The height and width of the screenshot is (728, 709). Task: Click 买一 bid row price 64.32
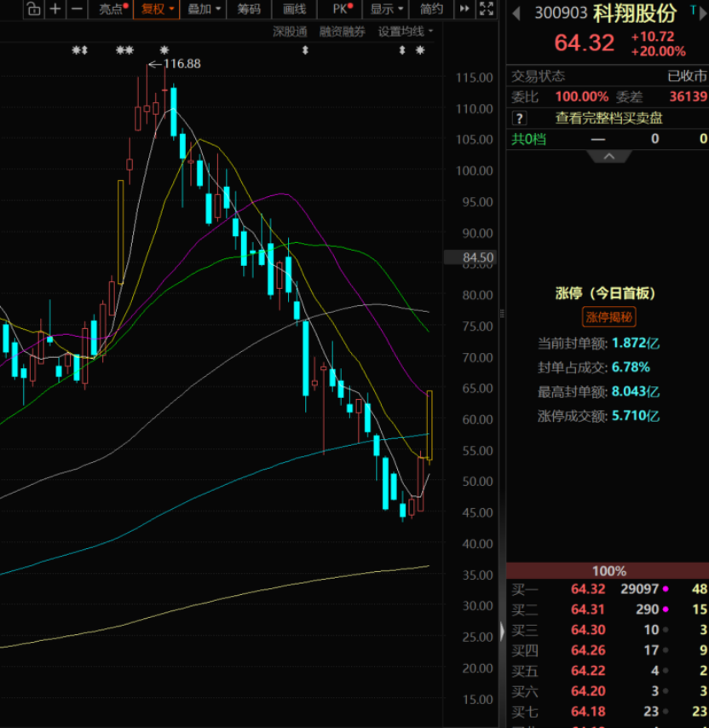pyautogui.click(x=588, y=589)
